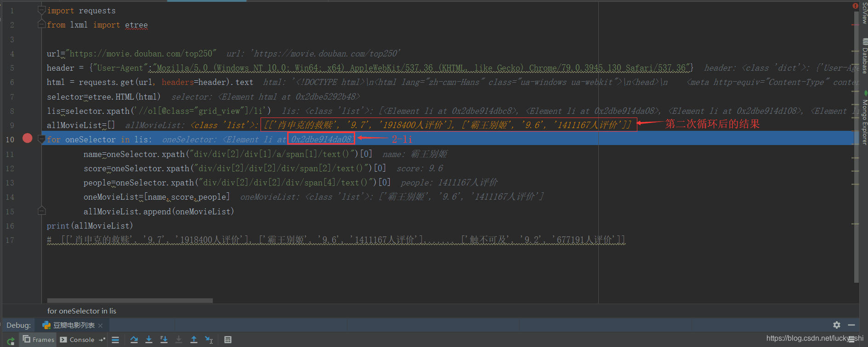Click the error indicator above the scrollbar
The width and height of the screenshot is (868, 347).
point(855,6)
